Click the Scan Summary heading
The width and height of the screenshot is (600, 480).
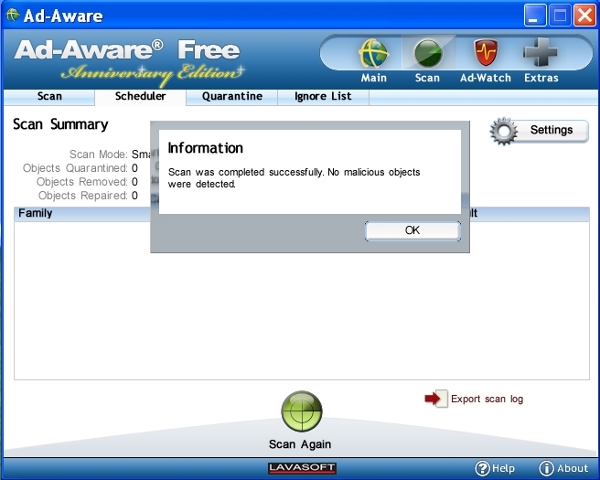point(60,125)
